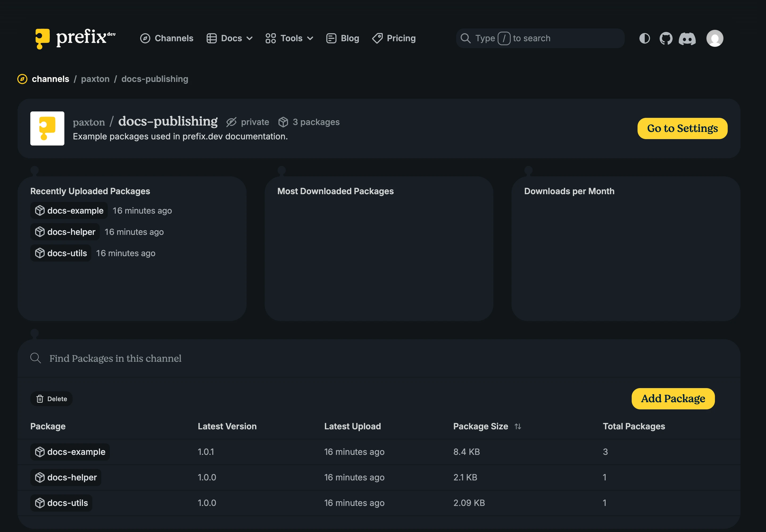This screenshot has width=766, height=532.
Task: Open paxton owner link in channel header
Action: click(x=89, y=122)
